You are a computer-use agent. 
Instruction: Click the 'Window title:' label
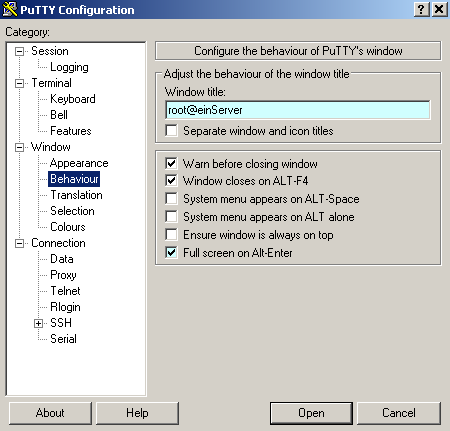[195, 92]
